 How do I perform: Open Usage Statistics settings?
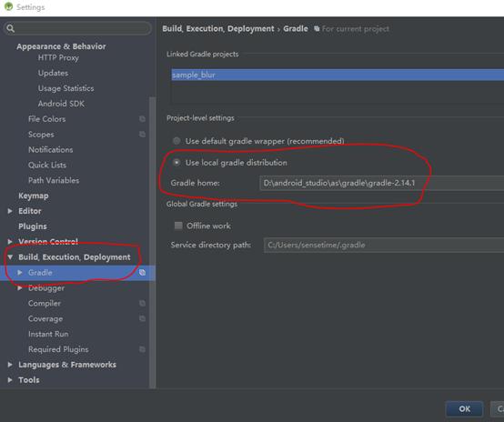66,88
